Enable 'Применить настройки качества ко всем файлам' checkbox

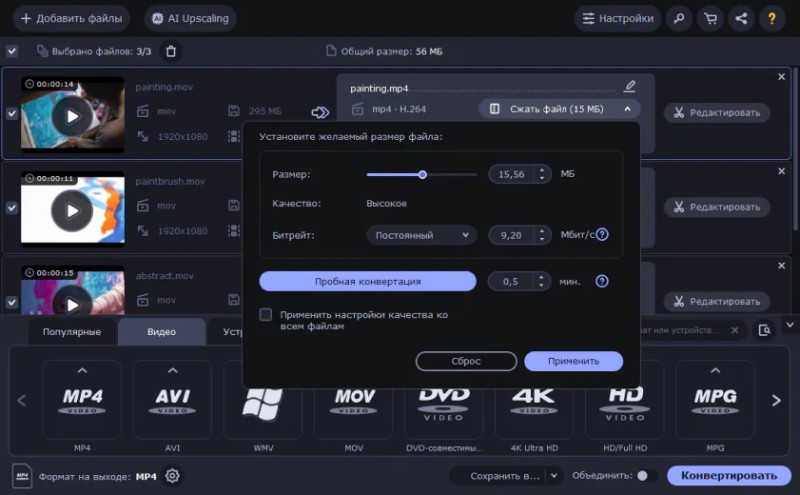click(266, 314)
